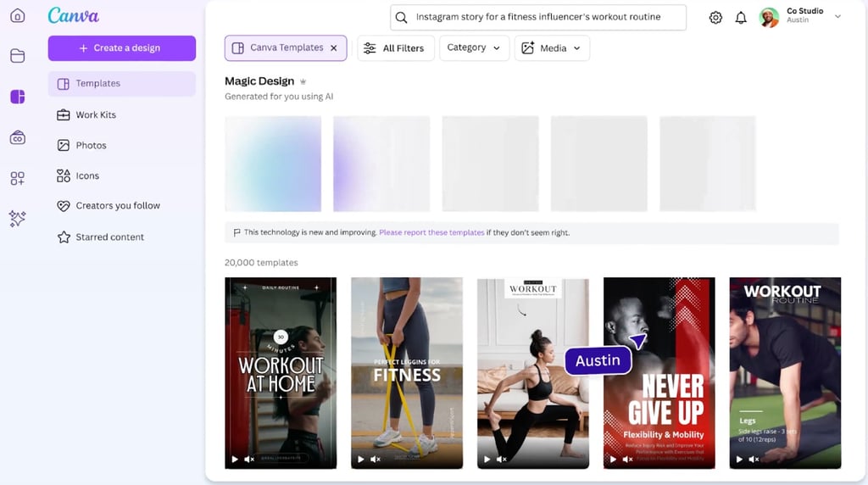Open Work Kits in the sidebar

click(x=96, y=114)
